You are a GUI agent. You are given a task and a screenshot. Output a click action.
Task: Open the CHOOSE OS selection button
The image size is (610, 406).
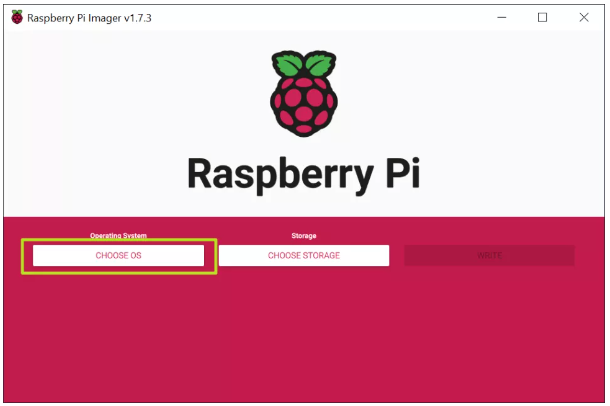[118, 256]
